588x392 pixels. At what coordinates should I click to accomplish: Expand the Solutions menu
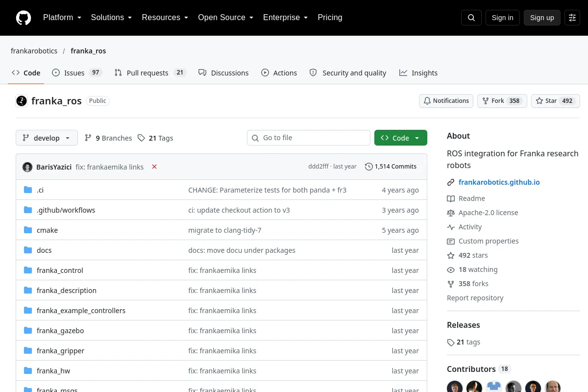click(x=111, y=18)
